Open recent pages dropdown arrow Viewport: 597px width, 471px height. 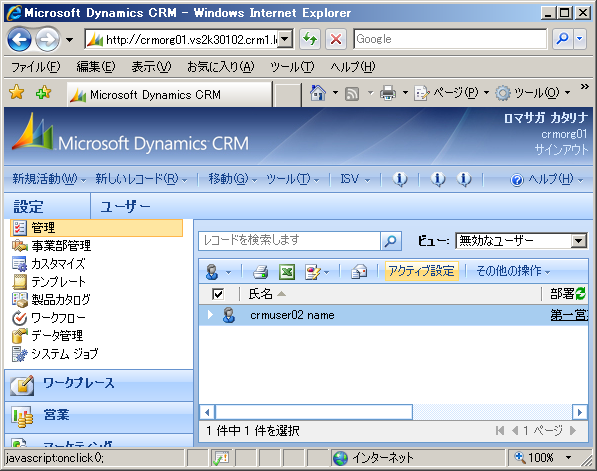(x=69, y=39)
